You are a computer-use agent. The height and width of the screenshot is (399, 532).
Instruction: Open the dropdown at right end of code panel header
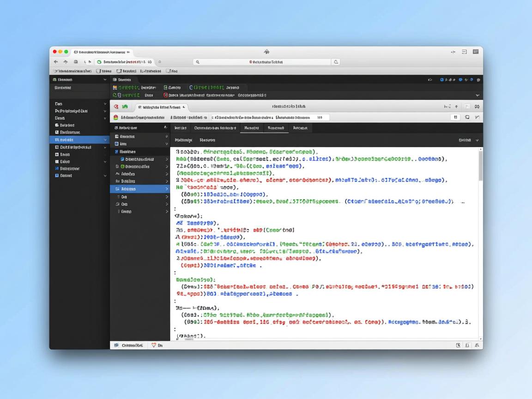(477, 140)
